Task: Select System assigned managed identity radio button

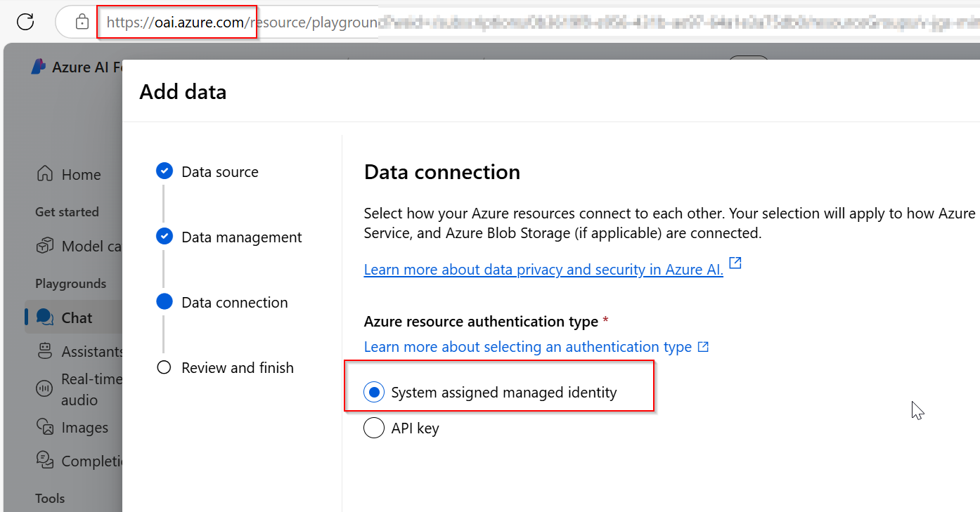Action: click(374, 392)
